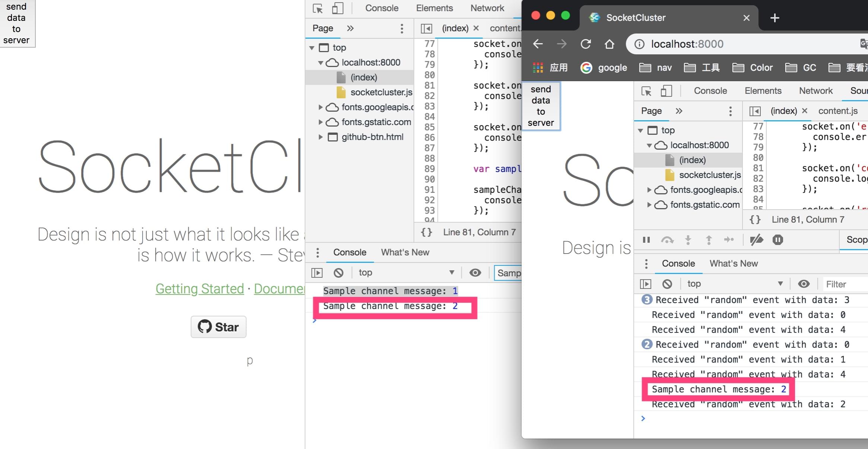
Task: Close the SocketCluster browser tab
Action: pos(746,18)
